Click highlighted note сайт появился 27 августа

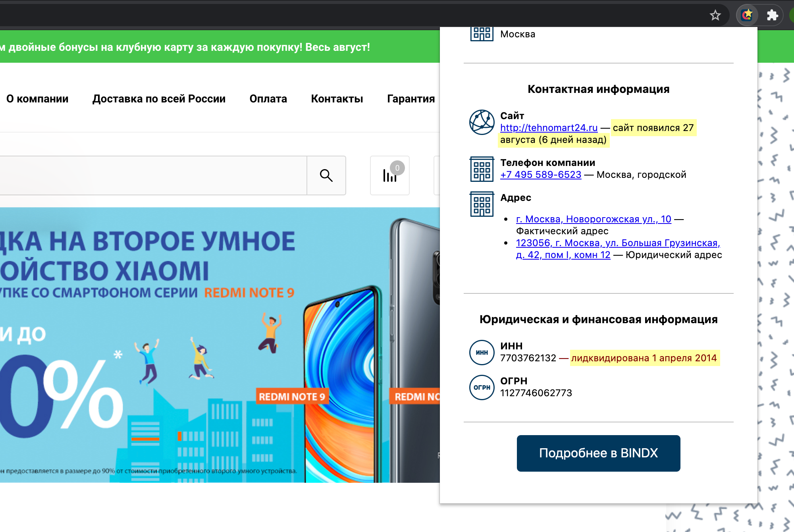pos(653,128)
